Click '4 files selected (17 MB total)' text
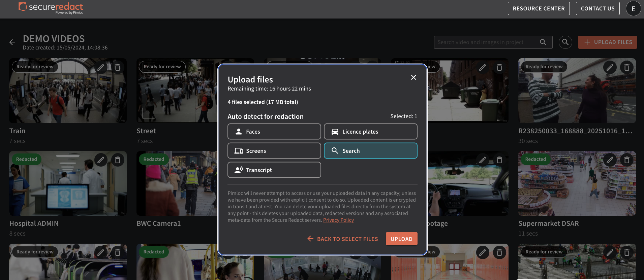 coord(263,102)
